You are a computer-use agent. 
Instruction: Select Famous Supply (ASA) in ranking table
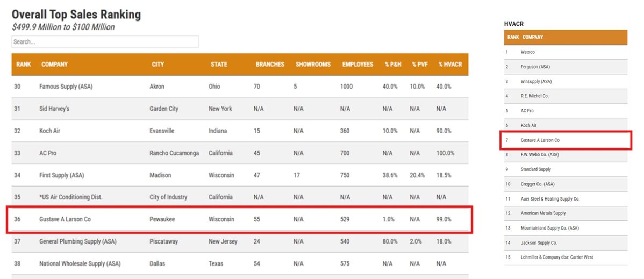point(66,87)
